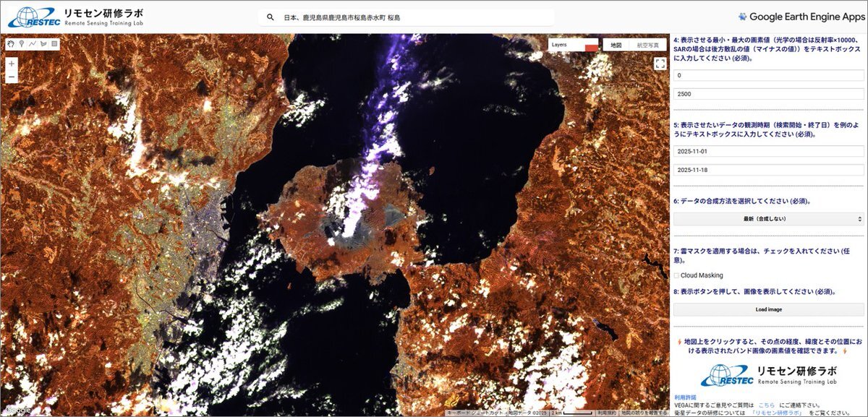Select the add marker tool
Screen dimensions: 868x417
click(x=22, y=44)
